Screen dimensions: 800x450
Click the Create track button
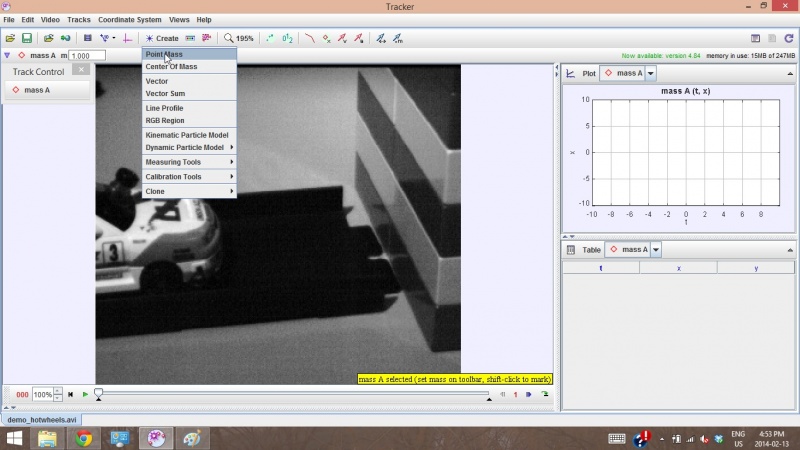pyautogui.click(x=162, y=38)
